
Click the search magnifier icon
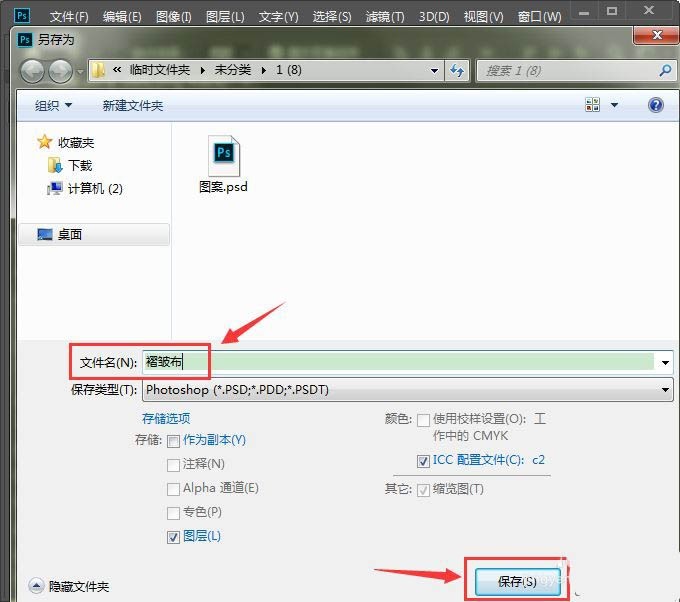point(665,70)
